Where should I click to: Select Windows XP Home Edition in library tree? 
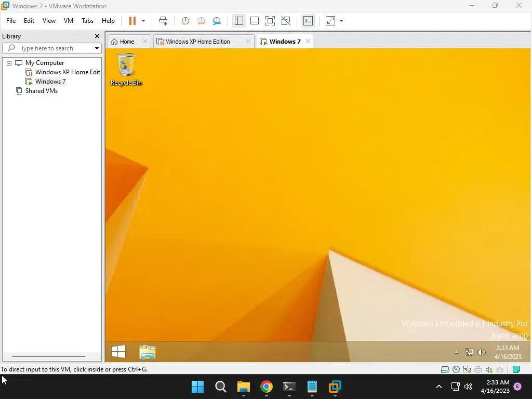[x=68, y=72]
